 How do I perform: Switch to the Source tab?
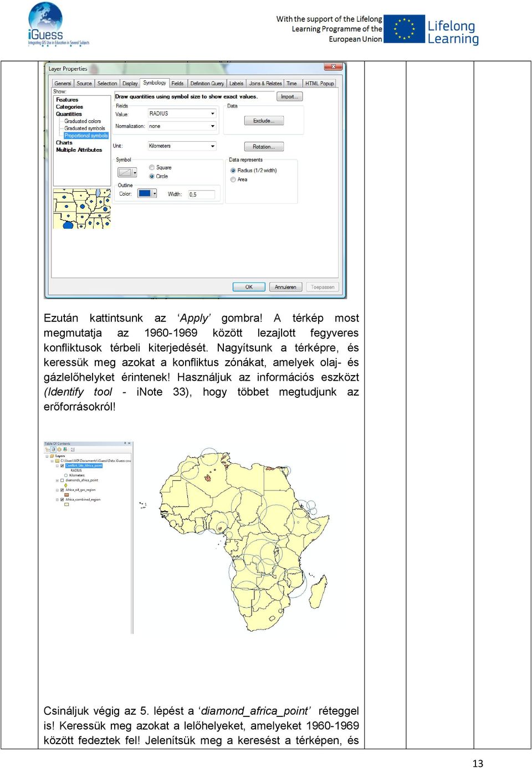coord(84,84)
